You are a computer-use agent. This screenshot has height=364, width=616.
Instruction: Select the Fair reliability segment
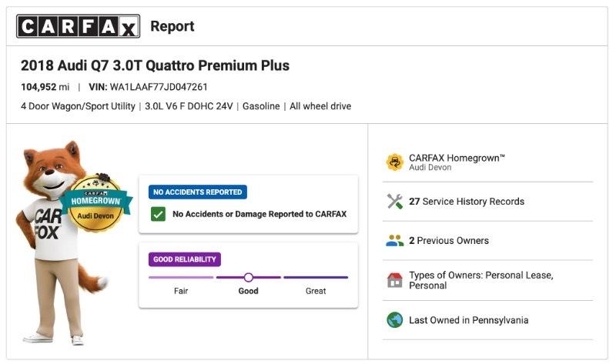[181, 277]
